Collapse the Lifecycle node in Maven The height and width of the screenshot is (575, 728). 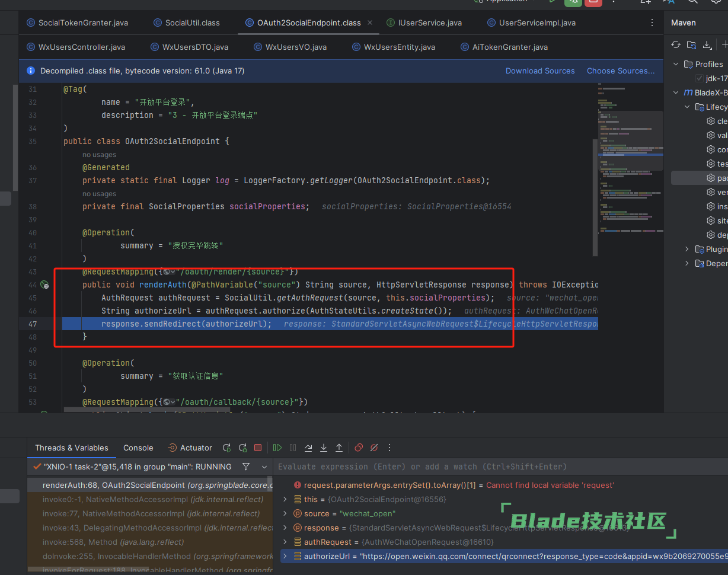pyautogui.click(x=687, y=107)
